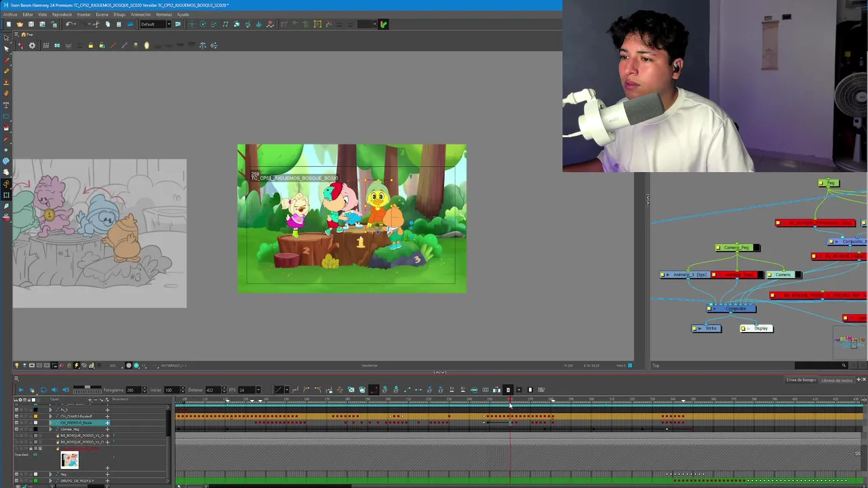Screen dimensions: 868x488
Task: Open the Editar menu
Action: (27, 14)
